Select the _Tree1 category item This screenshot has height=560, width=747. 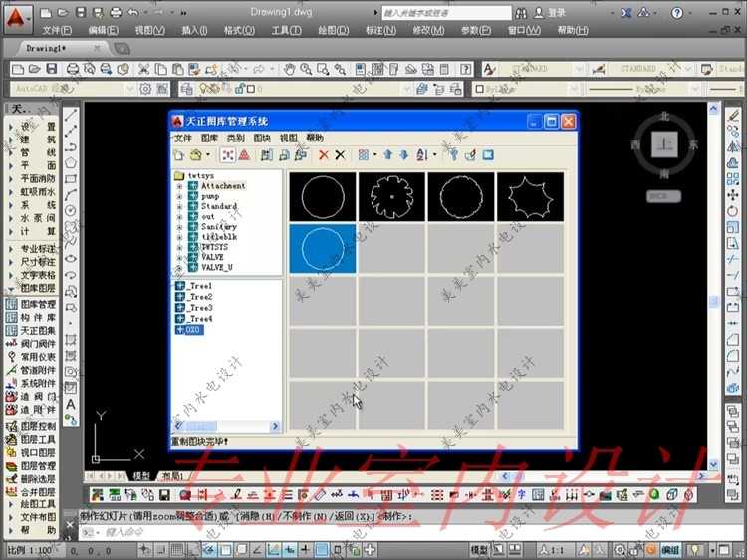point(194,286)
